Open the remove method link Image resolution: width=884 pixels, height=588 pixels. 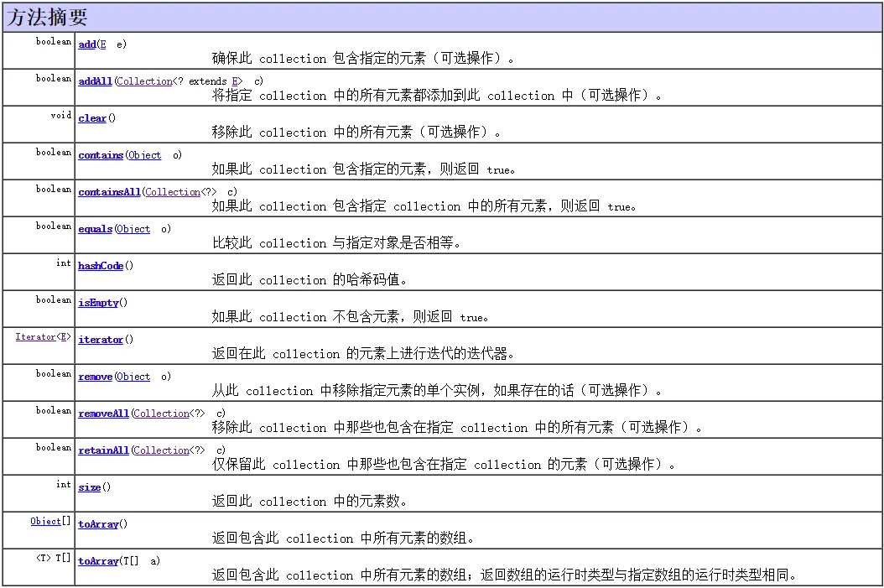coord(96,377)
